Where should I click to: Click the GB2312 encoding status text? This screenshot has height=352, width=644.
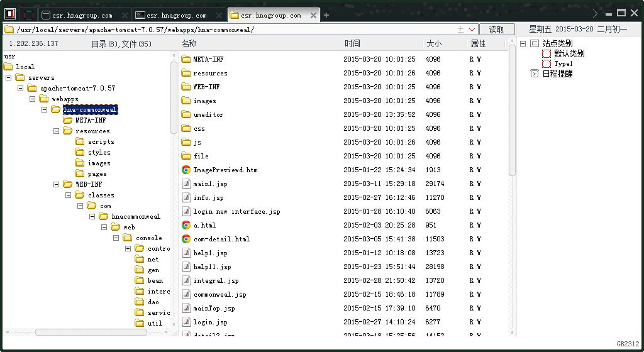pyautogui.click(x=628, y=344)
